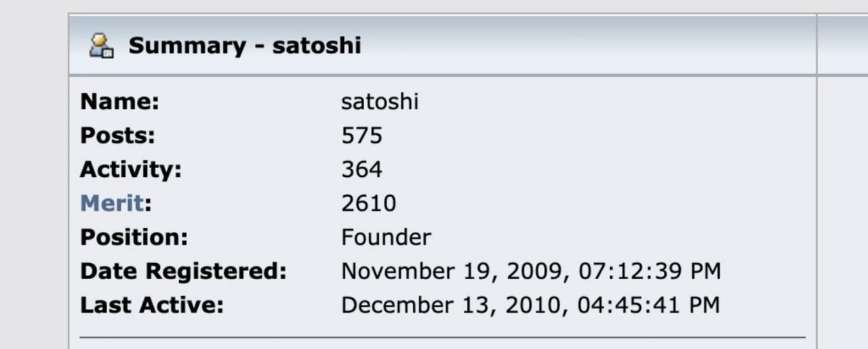868x349 pixels.
Task: Click the registration time 07:12:39 PM
Action: [x=649, y=271]
